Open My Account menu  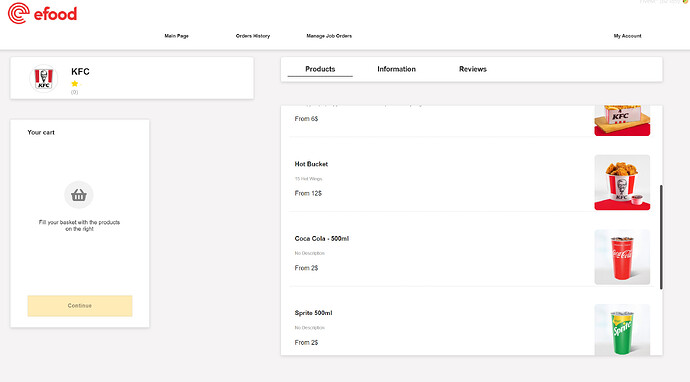tap(628, 36)
